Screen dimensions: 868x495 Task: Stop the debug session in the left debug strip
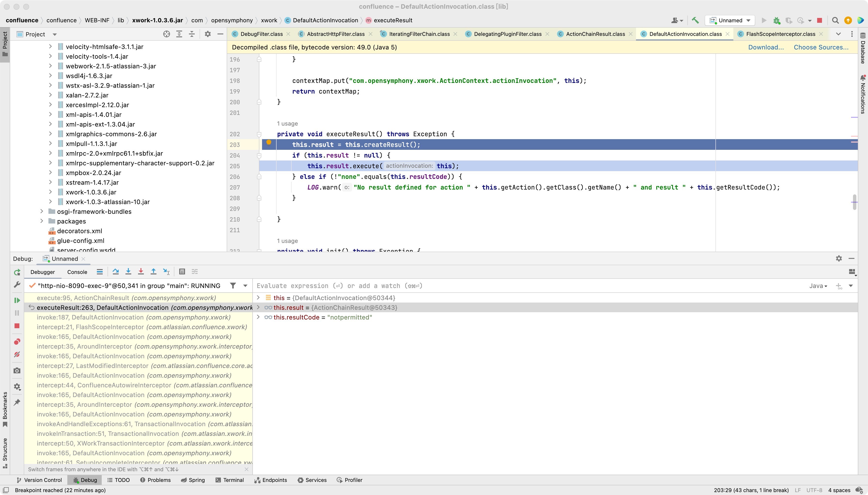point(17,326)
